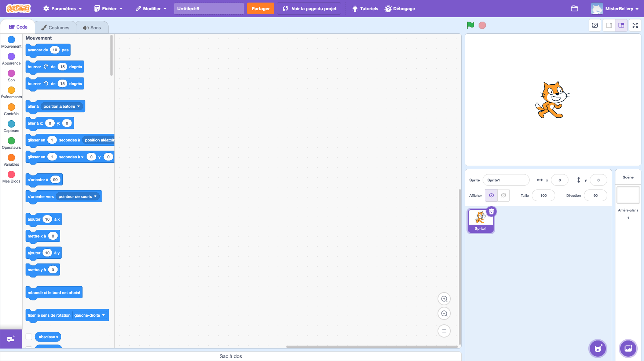Viewport: 644px width, 361px height.
Task: Hide the sprite with crossed eye icon
Action: pos(504,195)
